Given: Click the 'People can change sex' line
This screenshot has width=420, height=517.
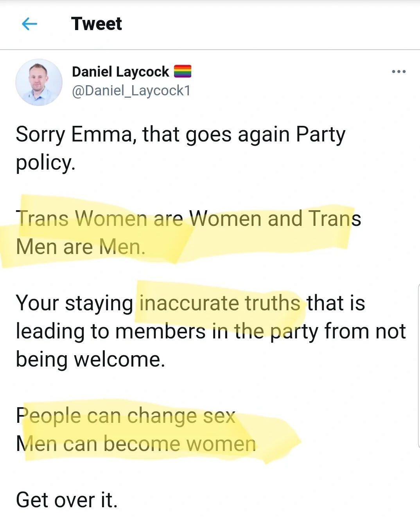Looking at the screenshot, I should [126, 415].
